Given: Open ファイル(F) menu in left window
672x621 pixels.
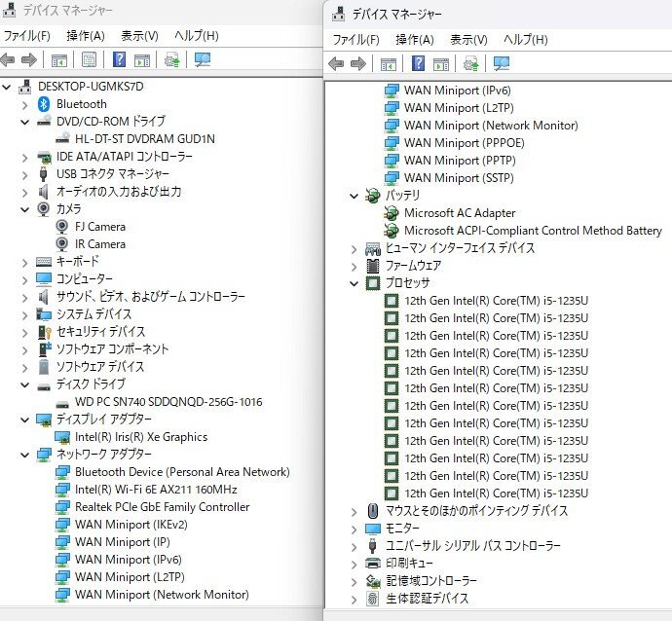Looking at the screenshot, I should click(x=26, y=36).
